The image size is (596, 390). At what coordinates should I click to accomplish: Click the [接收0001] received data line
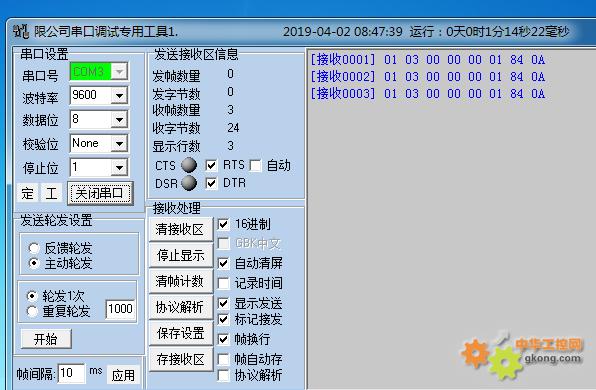point(428,60)
